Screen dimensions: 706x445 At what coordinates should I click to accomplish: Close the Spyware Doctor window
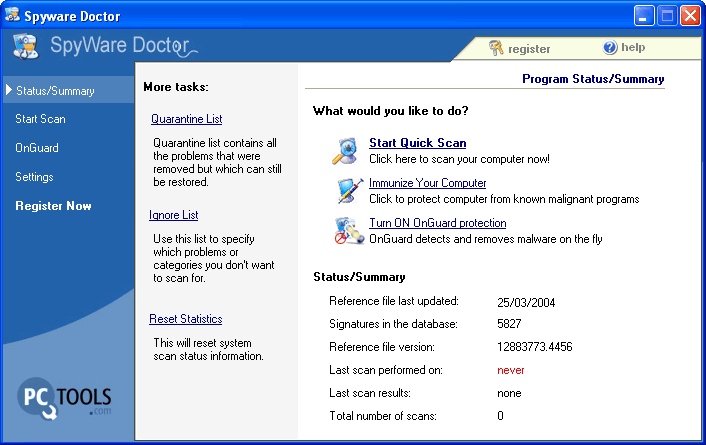[x=690, y=16]
